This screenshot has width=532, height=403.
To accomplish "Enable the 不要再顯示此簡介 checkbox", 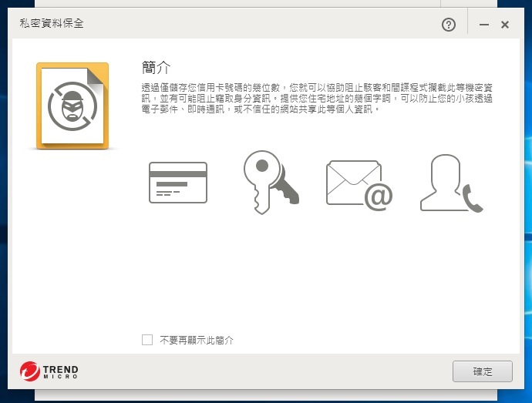I will pyautogui.click(x=147, y=340).
